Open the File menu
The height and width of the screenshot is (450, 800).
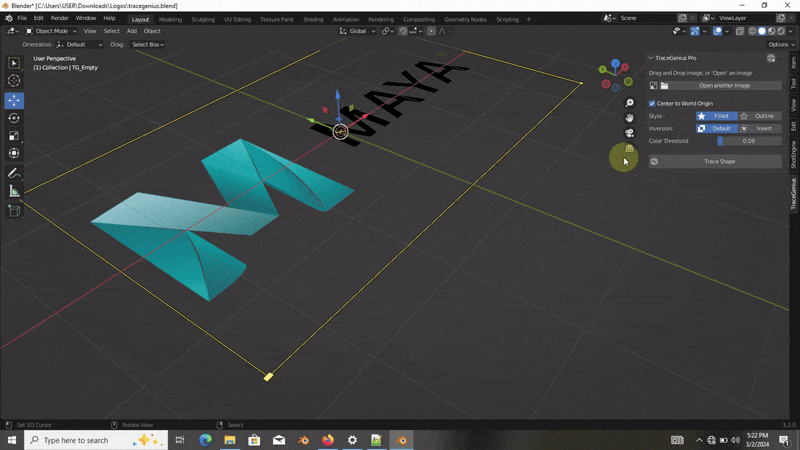point(22,18)
